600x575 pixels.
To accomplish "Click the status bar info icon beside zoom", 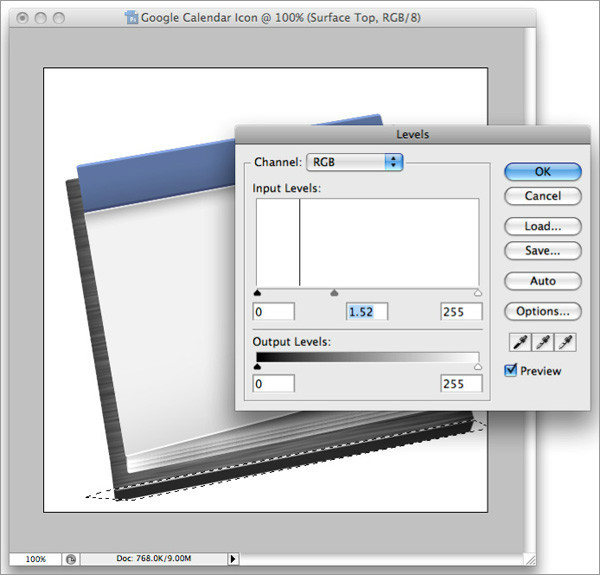I will pos(70,559).
